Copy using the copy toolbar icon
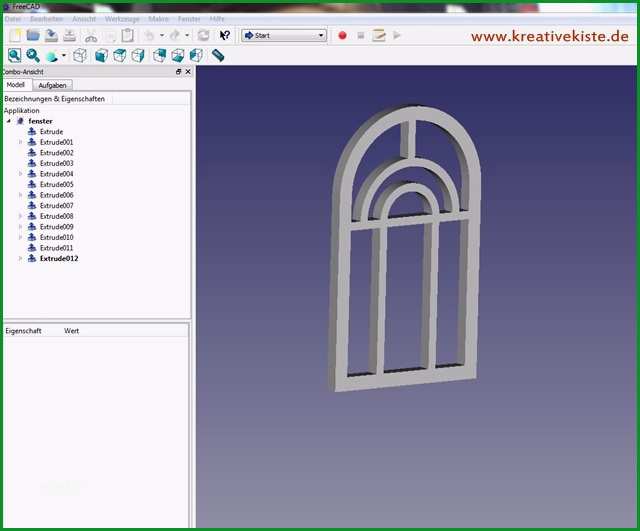The width and height of the screenshot is (640, 531). click(110, 36)
